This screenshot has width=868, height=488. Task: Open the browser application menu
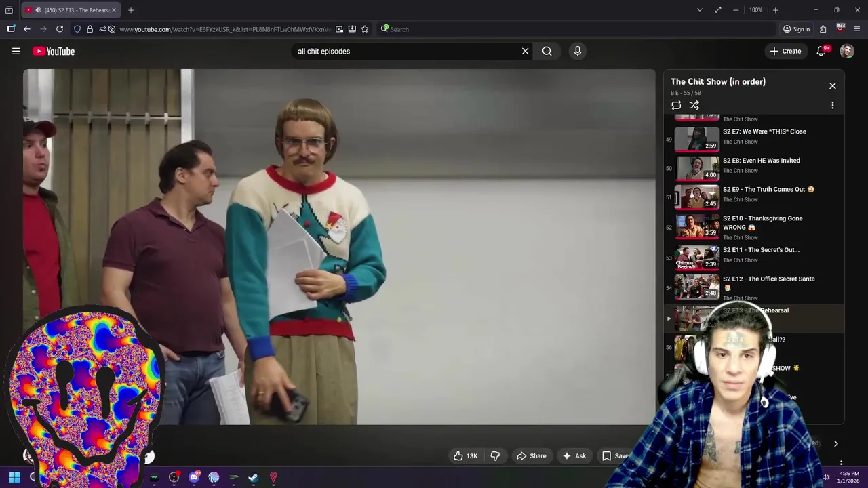(857, 29)
